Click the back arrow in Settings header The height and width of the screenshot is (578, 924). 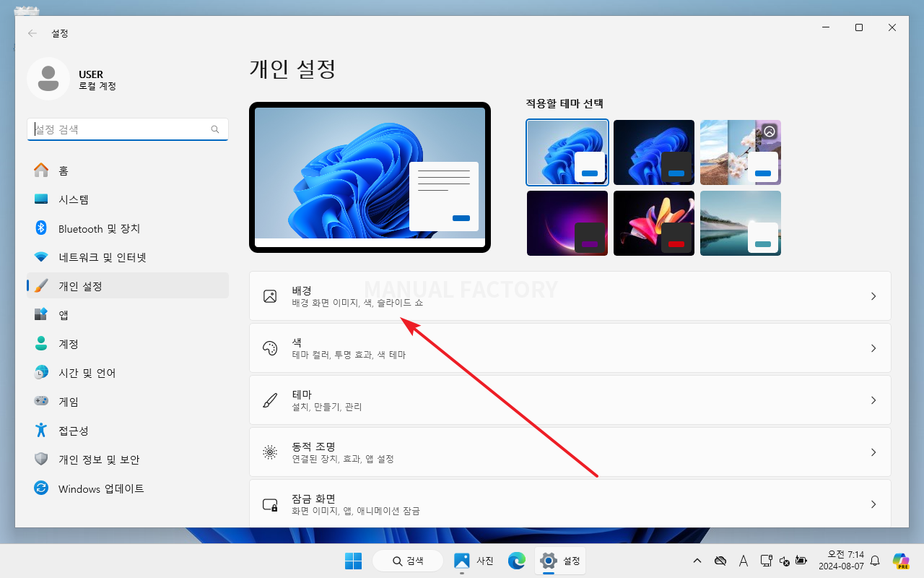[32, 33]
